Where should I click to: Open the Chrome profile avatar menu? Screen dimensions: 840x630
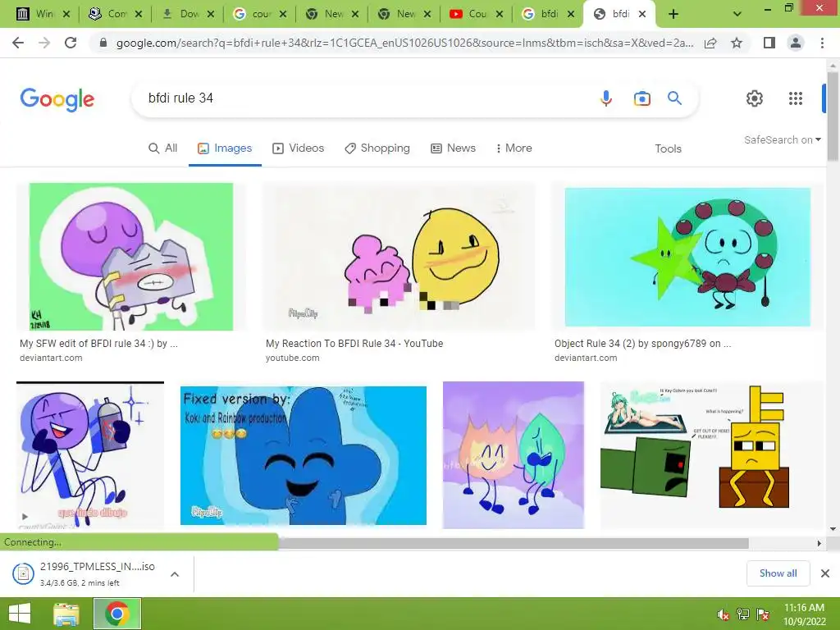[796, 43]
